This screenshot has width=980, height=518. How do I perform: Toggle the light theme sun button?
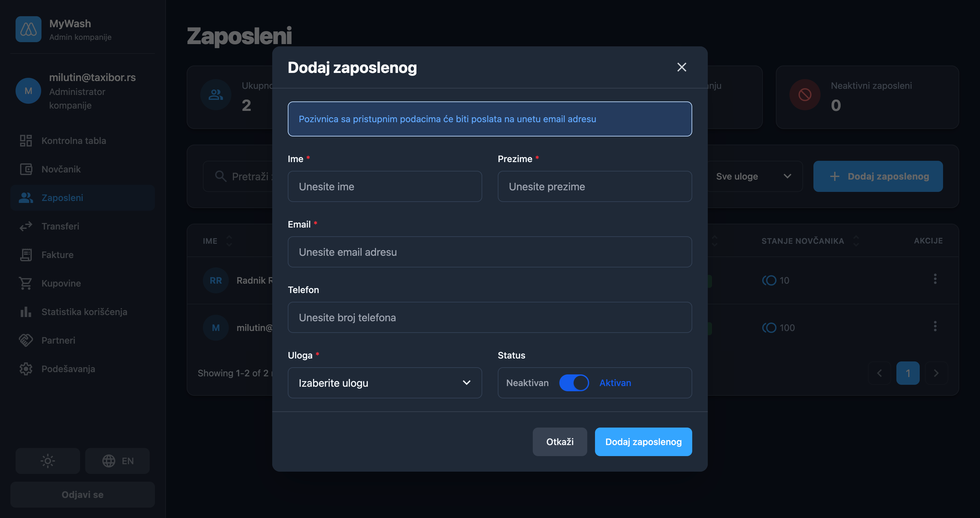[48, 461]
